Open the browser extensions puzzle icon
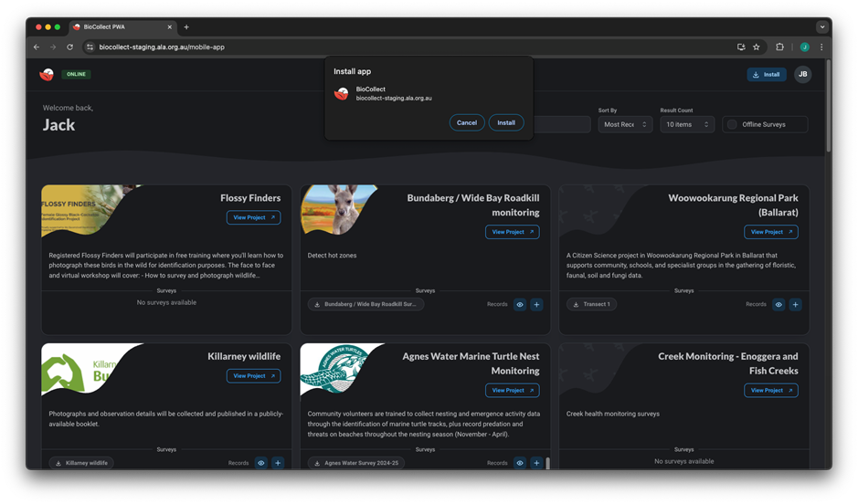Screen dimensions: 858x504 point(779,47)
